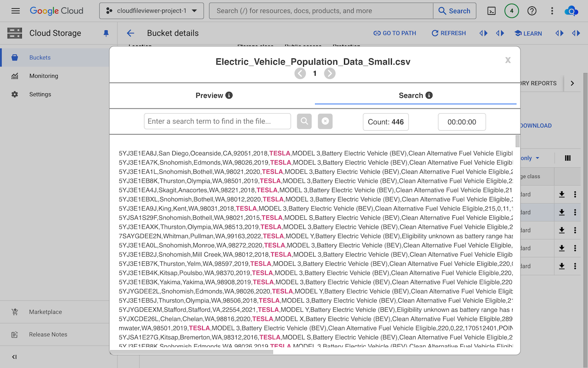The width and height of the screenshot is (588, 368).
Task: Open the main navigation hamburger menu
Action: point(16,11)
